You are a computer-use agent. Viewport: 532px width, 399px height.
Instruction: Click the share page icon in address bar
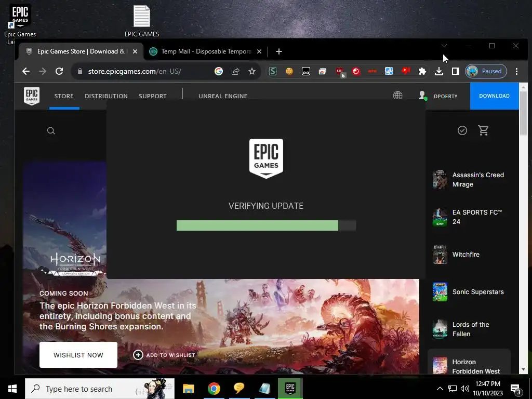pyautogui.click(x=235, y=71)
